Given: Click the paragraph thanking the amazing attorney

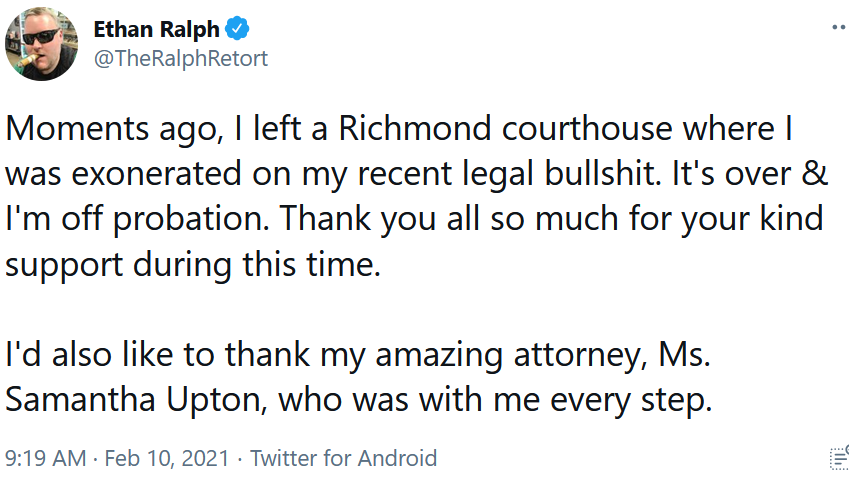Looking at the screenshot, I should point(358,378).
